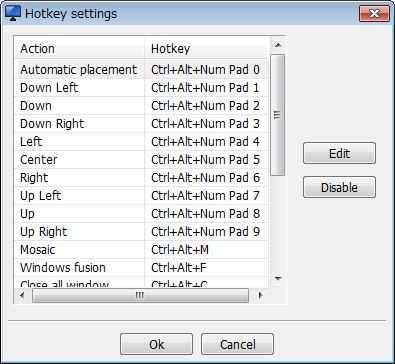Select the Down Left action row
The image size is (395, 364).
(141, 88)
